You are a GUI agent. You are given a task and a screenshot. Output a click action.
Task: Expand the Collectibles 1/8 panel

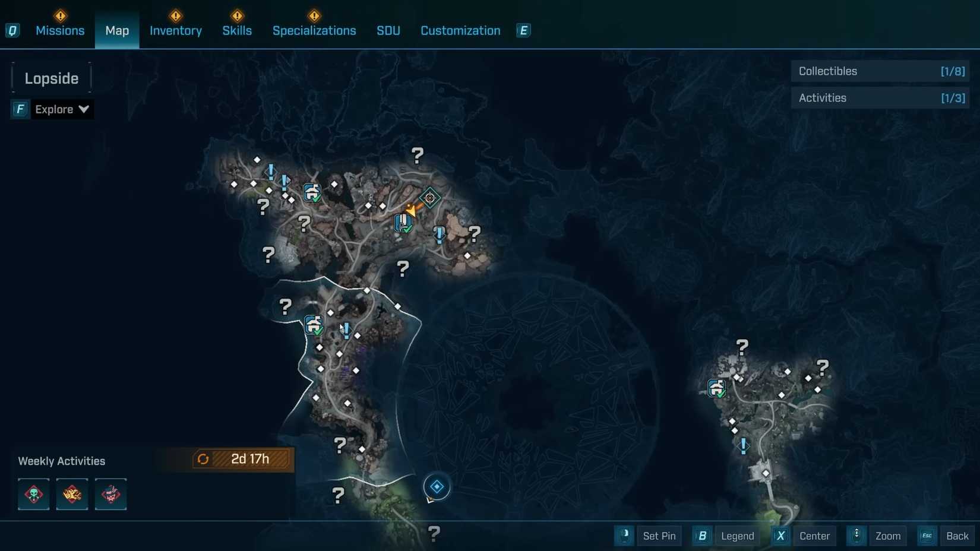880,71
